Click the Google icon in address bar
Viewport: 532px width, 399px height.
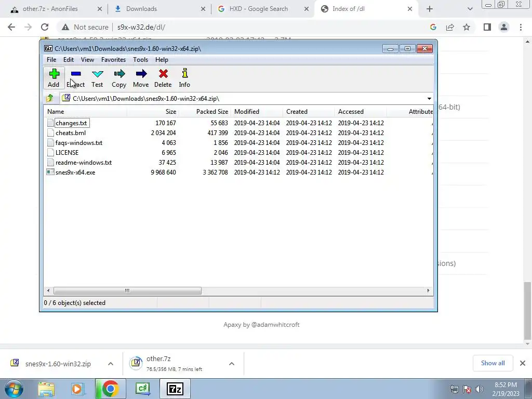[x=433, y=27]
